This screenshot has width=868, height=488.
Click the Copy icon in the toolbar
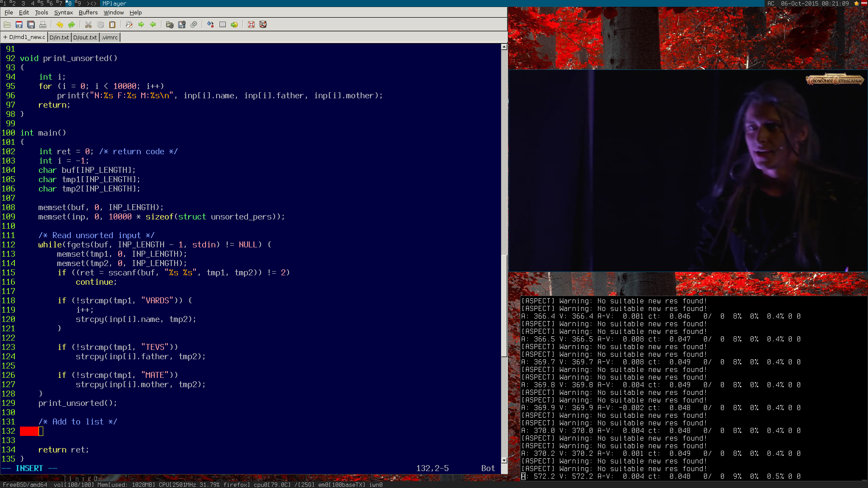click(x=100, y=25)
